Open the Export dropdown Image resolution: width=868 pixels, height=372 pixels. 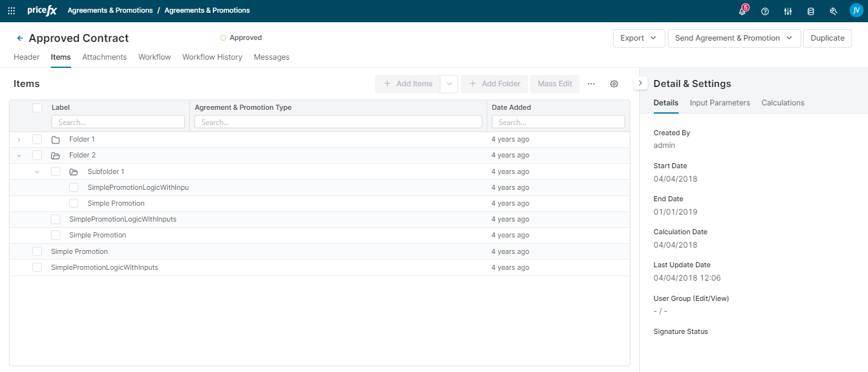[639, 38]
